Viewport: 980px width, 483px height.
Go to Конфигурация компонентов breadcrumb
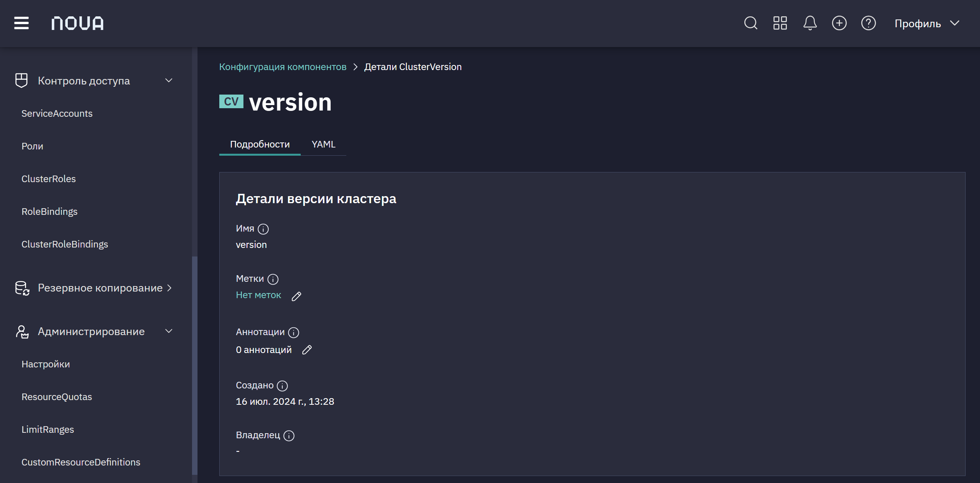pos(283,67)
